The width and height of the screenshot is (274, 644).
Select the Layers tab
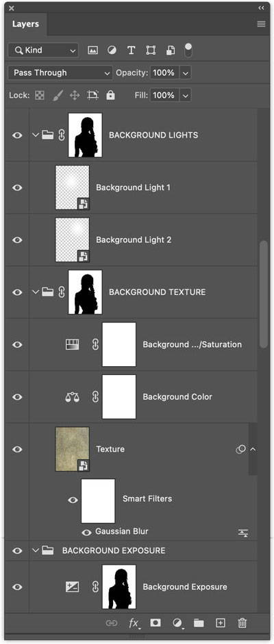tap(25, 24)
